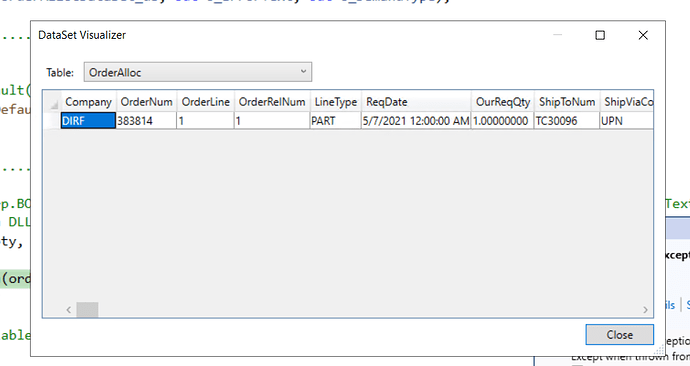Image resolution: width=690 pixels, height=366 pixels.
Task: Select the OrderLine cell with value 1
Action: 206,121
